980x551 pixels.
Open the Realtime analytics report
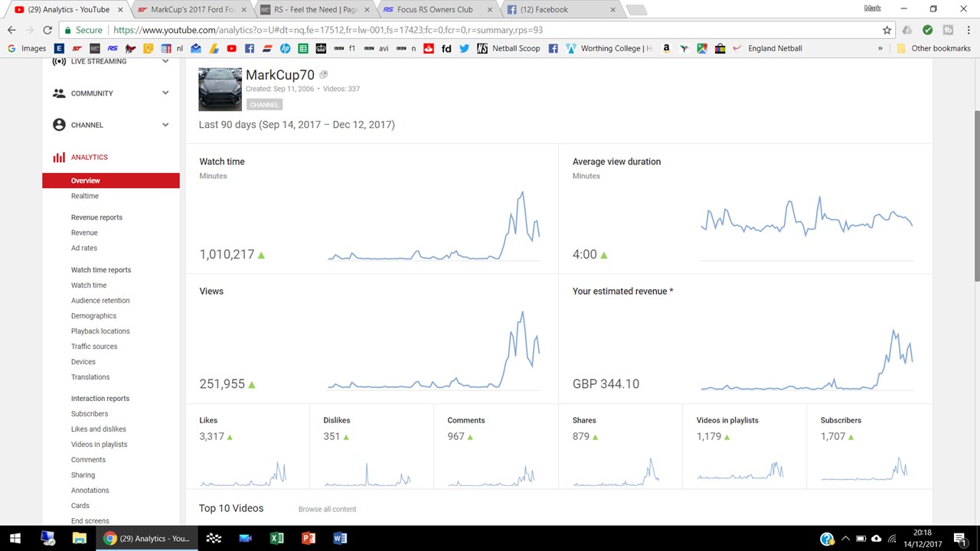click(85, 196)
